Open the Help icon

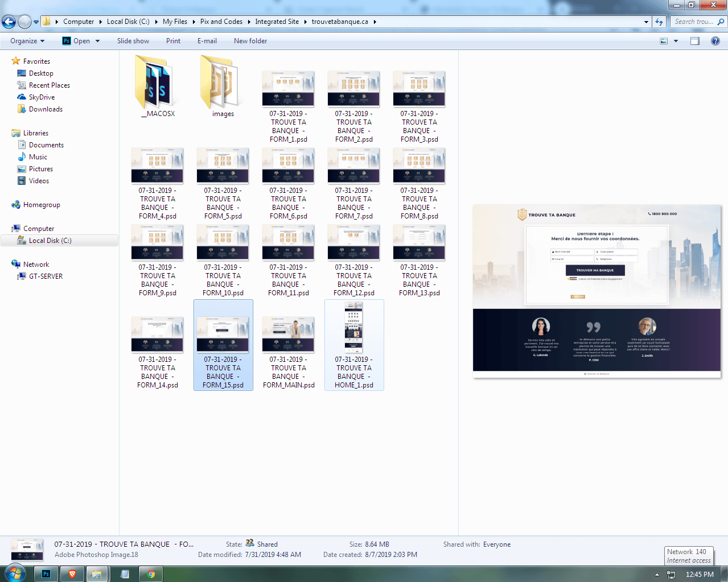(x=715, y=41)
